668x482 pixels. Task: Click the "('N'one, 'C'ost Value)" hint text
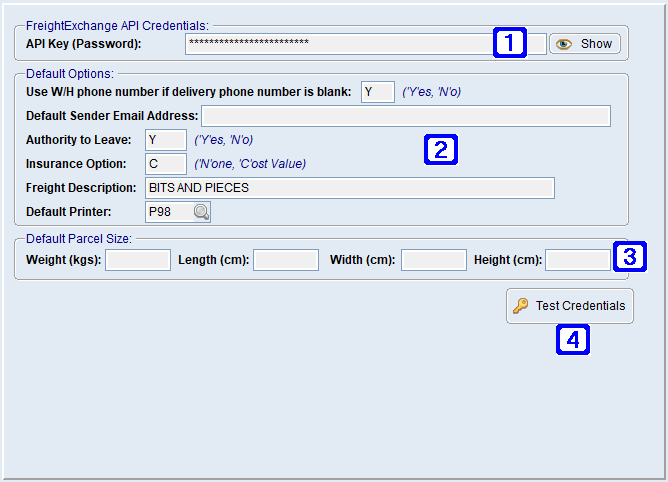pos(250,164)
